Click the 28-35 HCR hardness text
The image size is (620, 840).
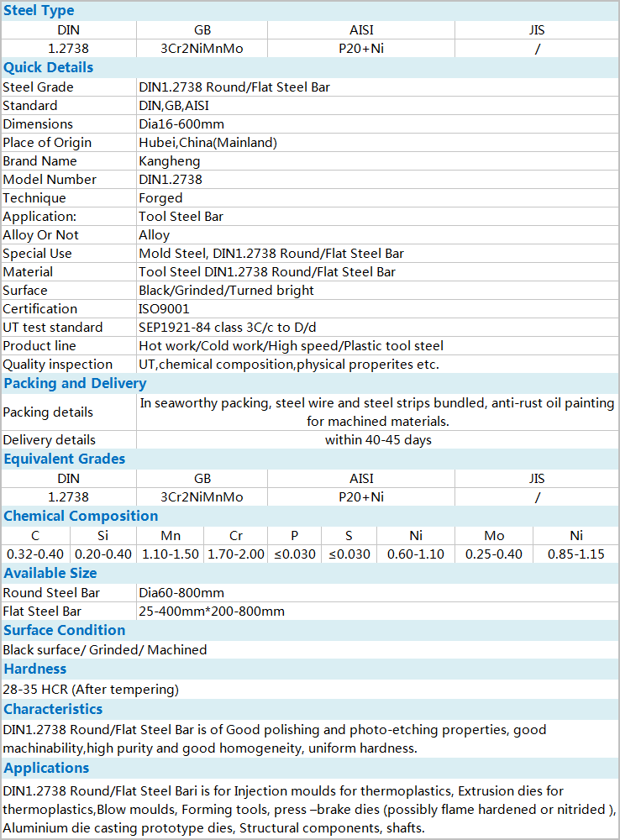click(91, 690)
